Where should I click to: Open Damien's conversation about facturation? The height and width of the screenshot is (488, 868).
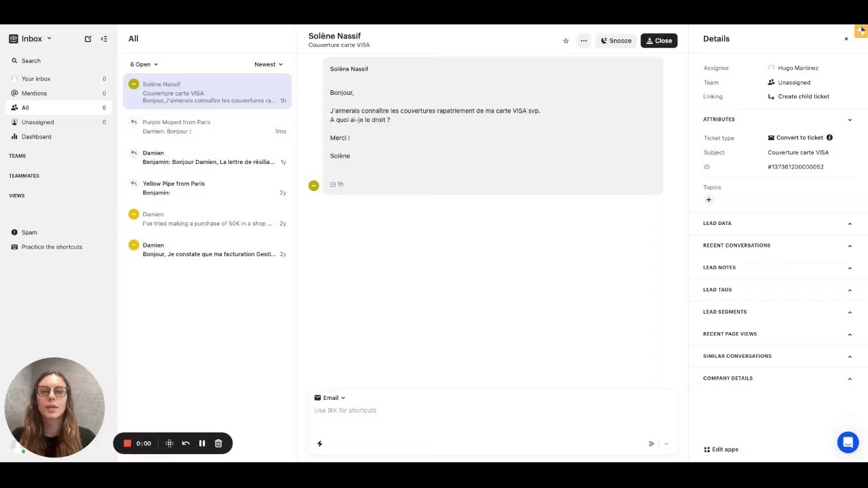(x=208, y=249)
